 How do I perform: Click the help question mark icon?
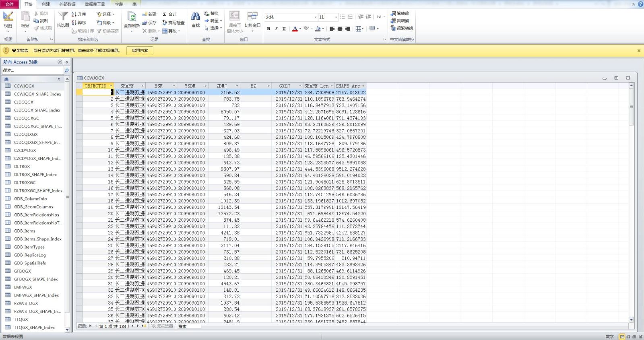640,4
